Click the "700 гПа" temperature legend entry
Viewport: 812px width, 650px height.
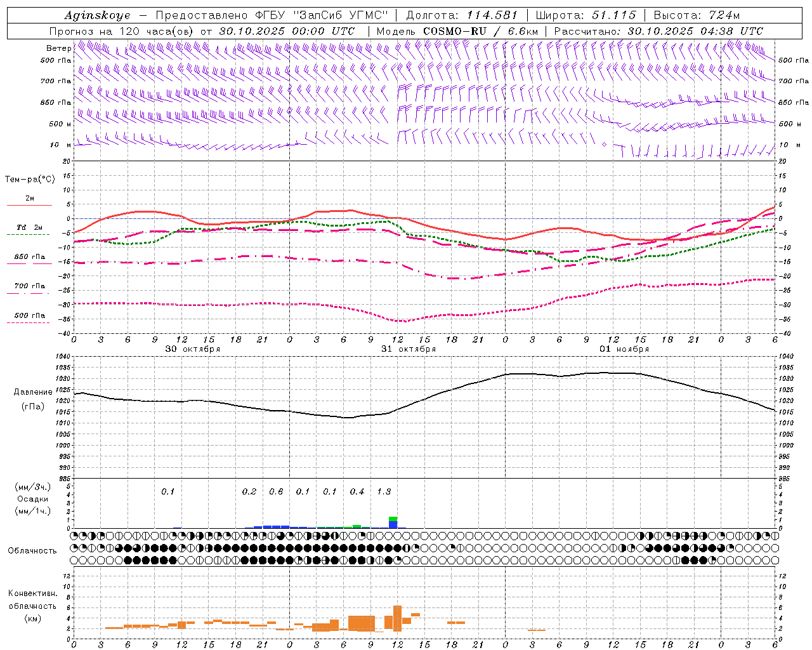coord(30,286)
